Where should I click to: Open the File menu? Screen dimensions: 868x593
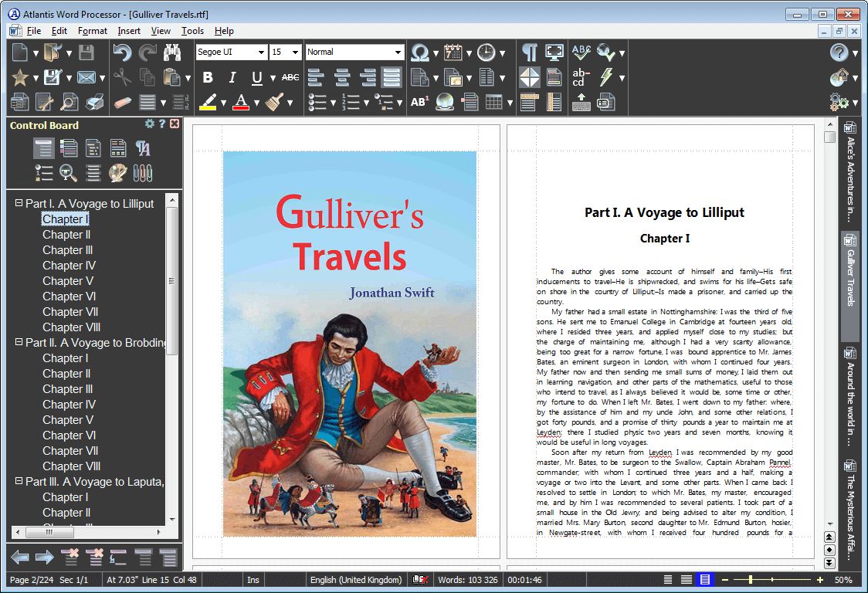point(34,31)
